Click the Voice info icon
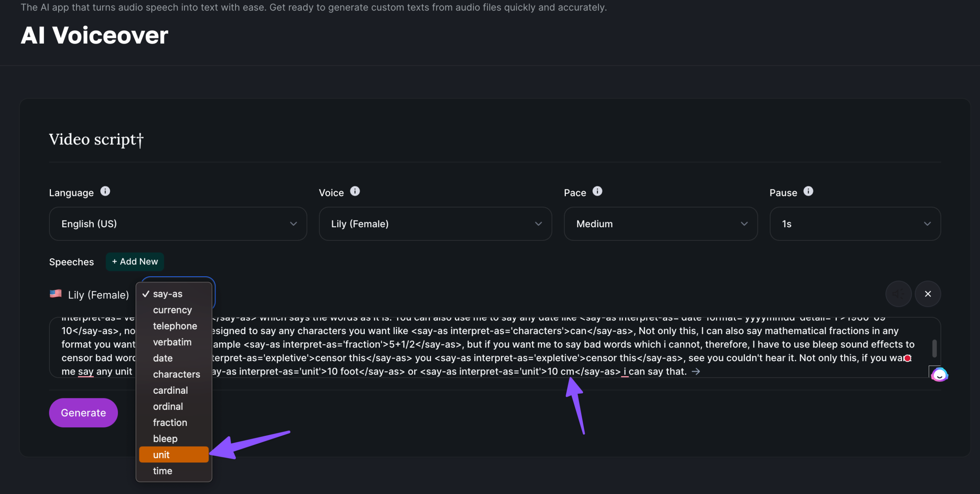Viewport: 980px width, 494px height. tap(355, 191)
